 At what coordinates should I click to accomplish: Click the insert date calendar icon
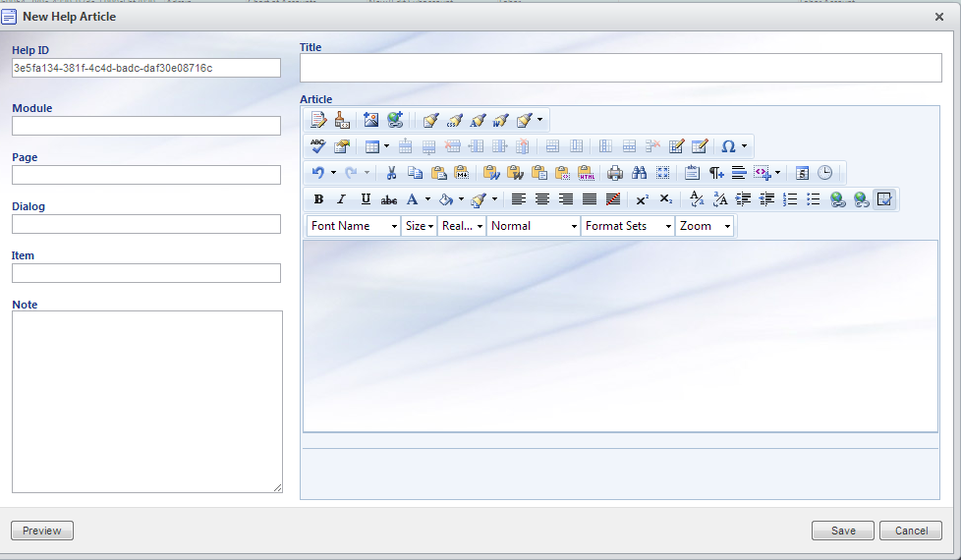[x=802, y=173]
